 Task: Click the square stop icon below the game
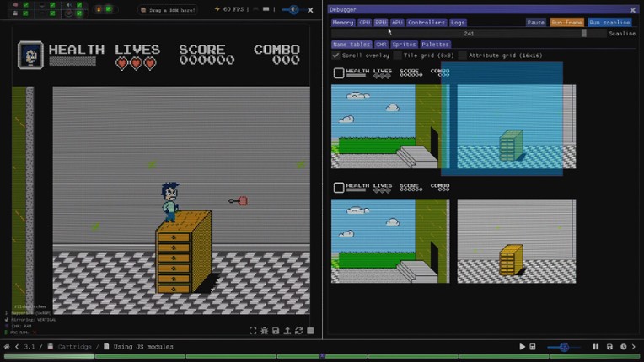(310, 331)
